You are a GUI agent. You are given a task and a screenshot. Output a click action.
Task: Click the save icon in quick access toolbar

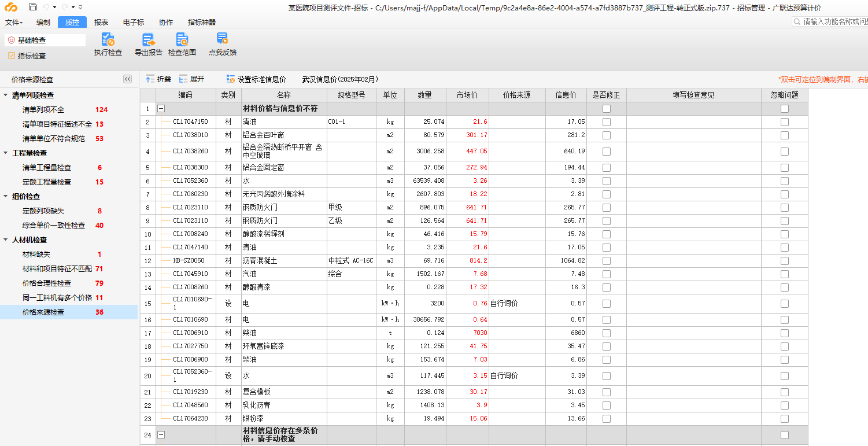tap(33, 6)
